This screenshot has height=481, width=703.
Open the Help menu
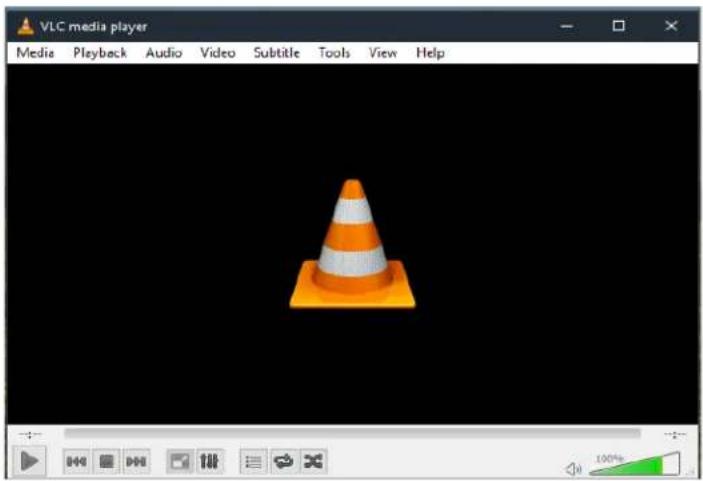(430, 53)
